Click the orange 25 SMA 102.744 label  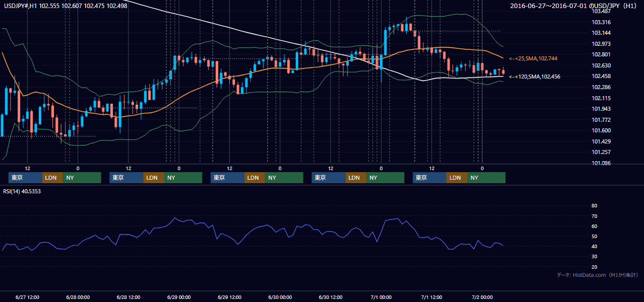(x=533, y=59)
